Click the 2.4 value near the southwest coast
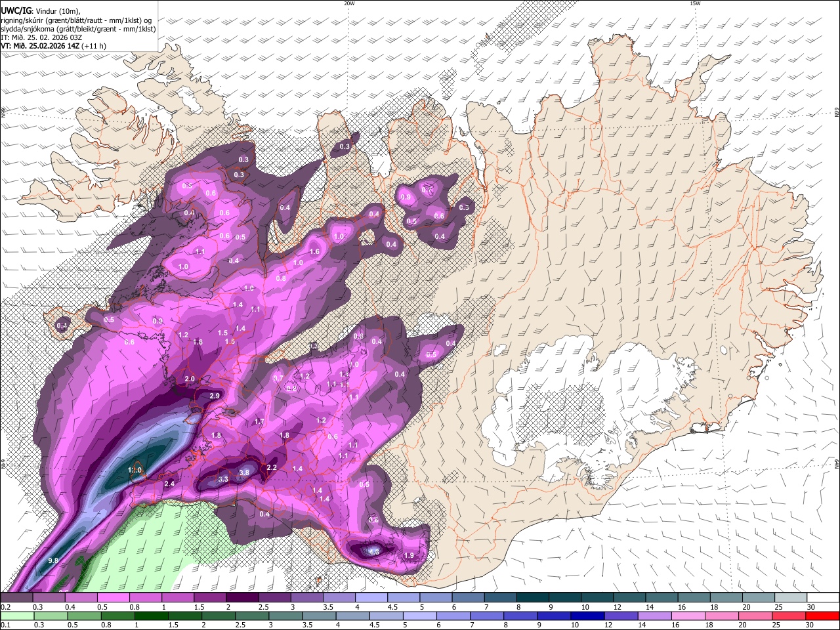This screenshot has width=840, height=630. click(x=169, y=484)
